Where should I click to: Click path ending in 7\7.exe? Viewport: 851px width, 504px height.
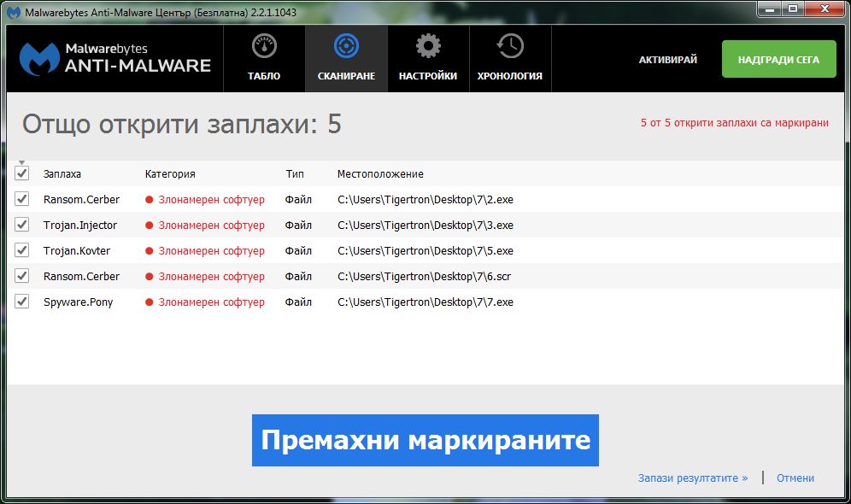pyautogui.click(x=425, y=302)
